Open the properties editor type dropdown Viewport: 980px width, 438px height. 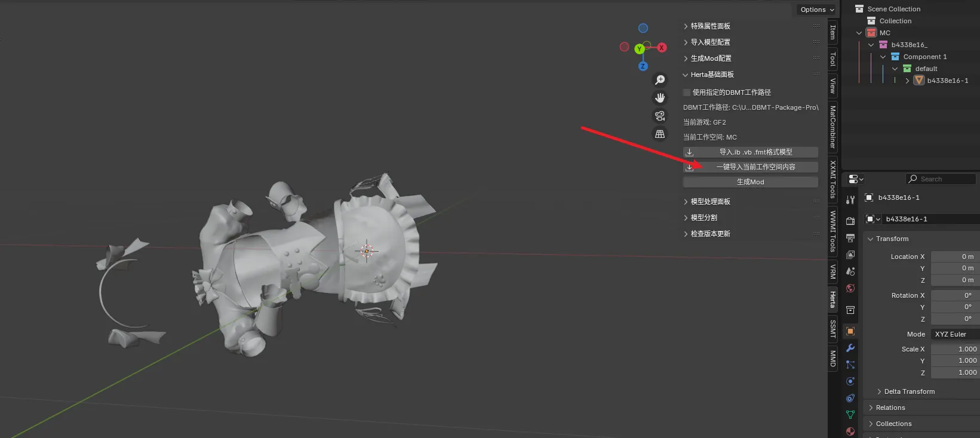(856, 179)
